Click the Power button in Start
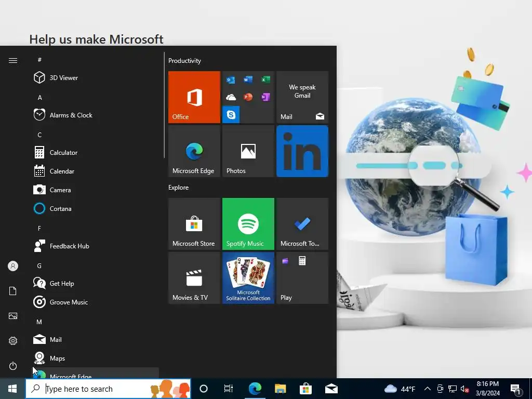Image resolution: width=532 pixels, height=399 pixels. coord(13,366)
